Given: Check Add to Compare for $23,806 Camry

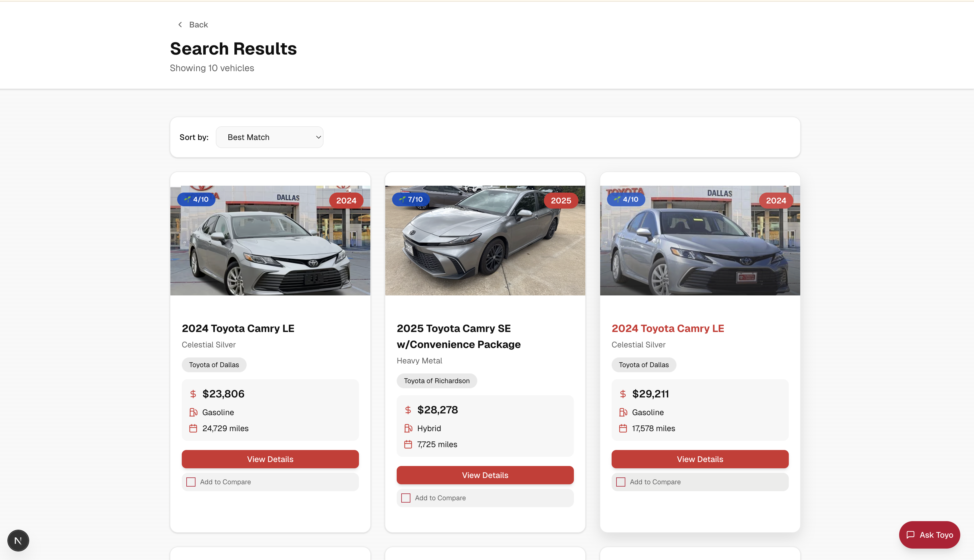Looking at the screenshot, I should point(191,482).
